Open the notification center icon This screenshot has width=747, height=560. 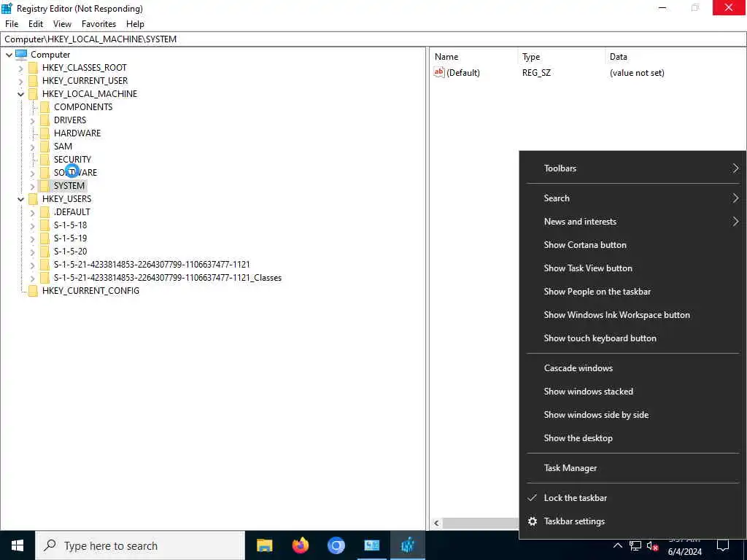click(x=723, y=545)
